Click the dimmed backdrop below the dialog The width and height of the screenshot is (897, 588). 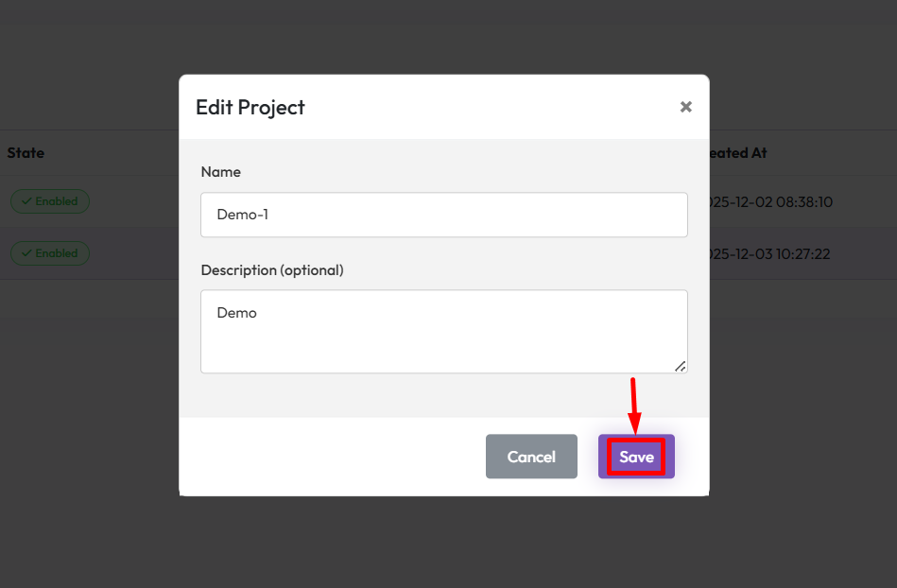click(443, 544)
